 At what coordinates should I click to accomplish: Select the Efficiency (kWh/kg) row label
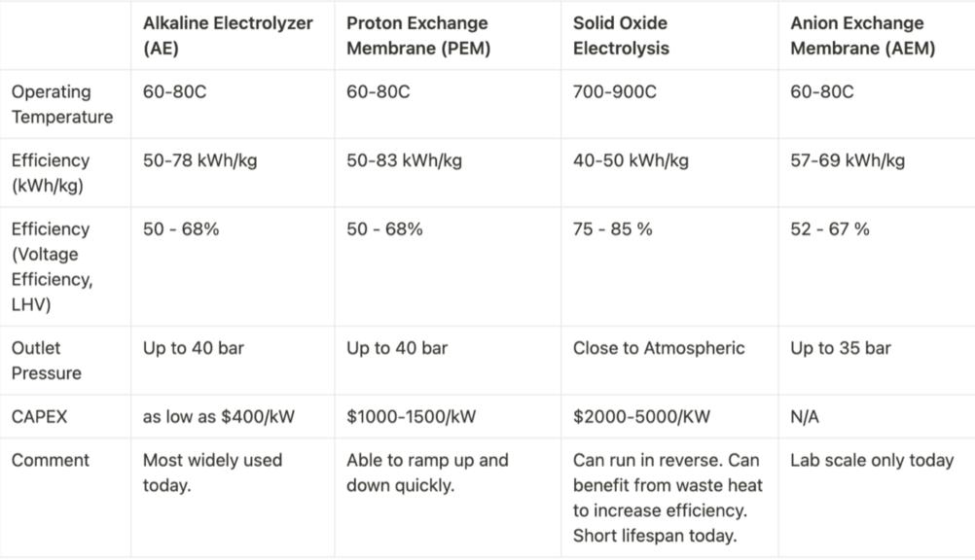click(x=51, y=173)
